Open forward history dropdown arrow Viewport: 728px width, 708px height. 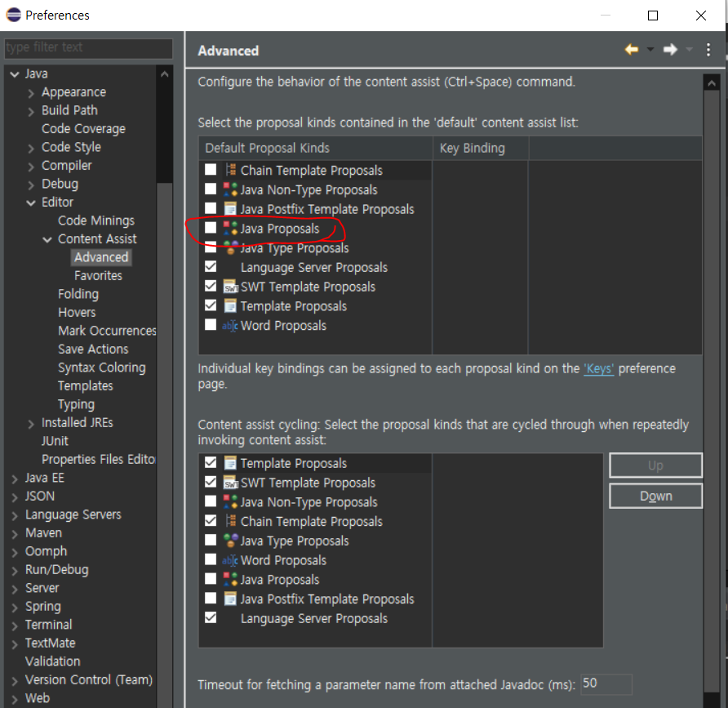(689, 49)
